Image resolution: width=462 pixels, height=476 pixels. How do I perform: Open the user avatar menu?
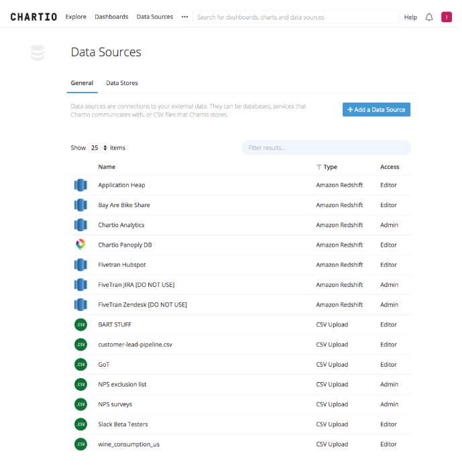[x=446, y=17]
